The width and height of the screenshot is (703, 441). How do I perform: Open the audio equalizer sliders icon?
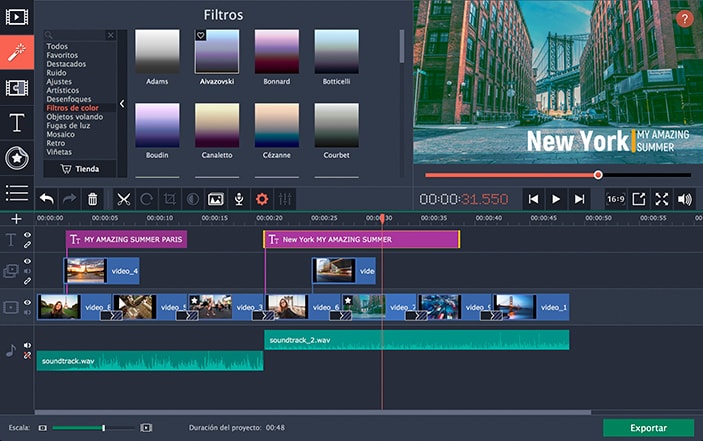[x=285, y=199]
